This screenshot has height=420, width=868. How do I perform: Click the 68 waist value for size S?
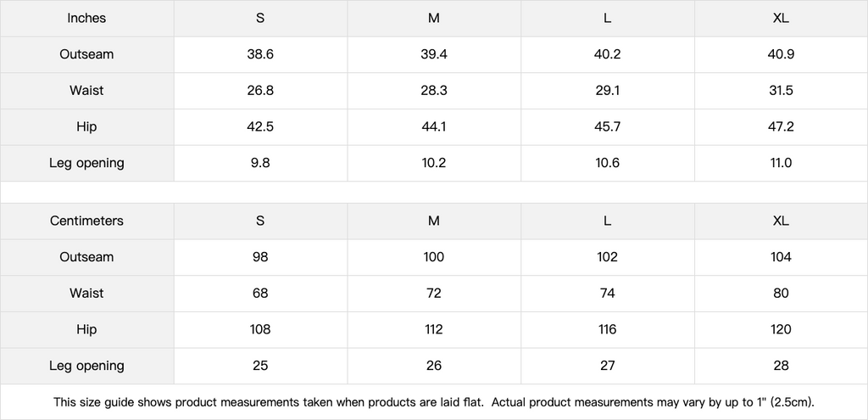[260, 293]
